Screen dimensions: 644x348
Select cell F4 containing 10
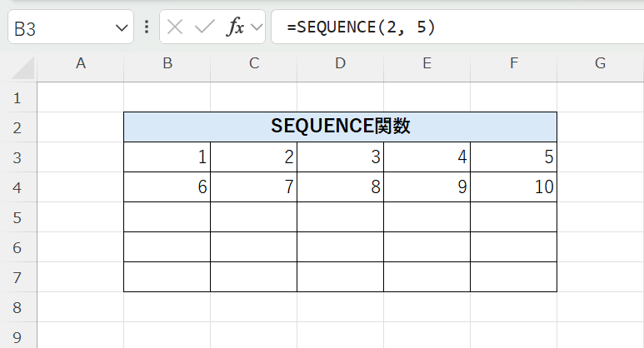coord(513,187)
